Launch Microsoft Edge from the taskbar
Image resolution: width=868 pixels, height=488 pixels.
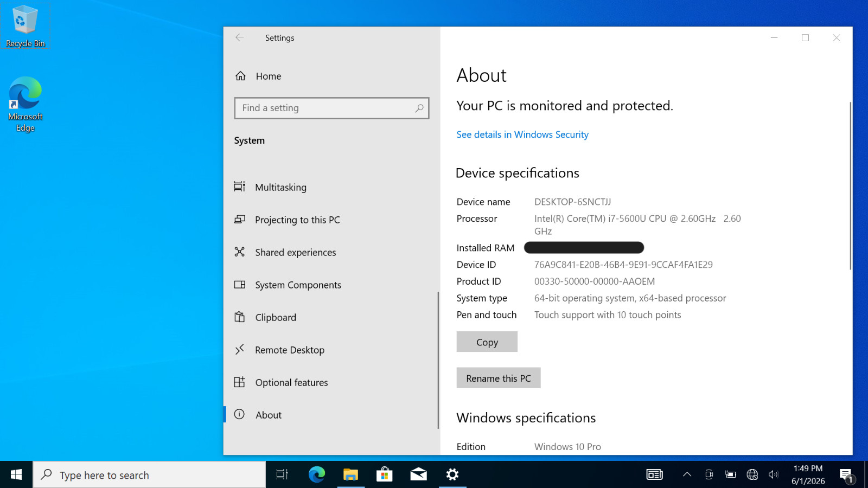click(317, 474)
